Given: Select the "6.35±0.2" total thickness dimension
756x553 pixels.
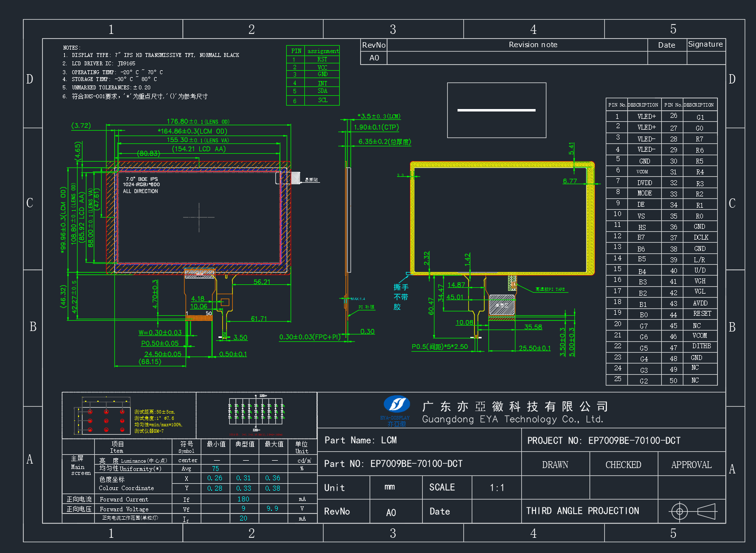Looking at the screenshot, I should pos(384,141).
